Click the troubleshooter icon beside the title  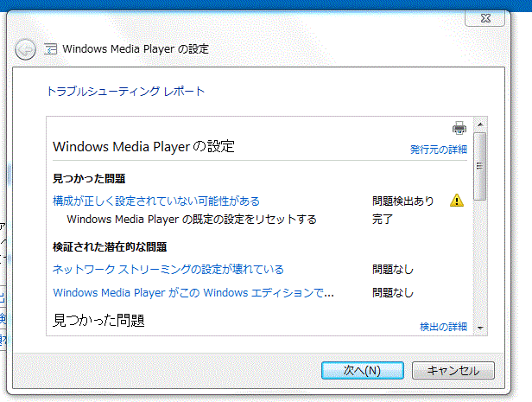click(x=51, y=49)
